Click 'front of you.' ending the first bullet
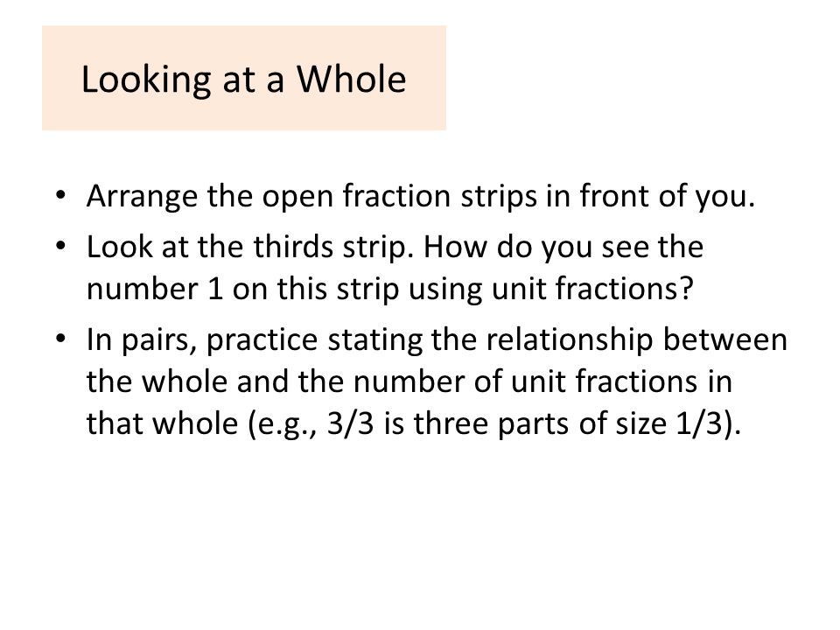Screen dimensions: 840x630 coord(668,197)
